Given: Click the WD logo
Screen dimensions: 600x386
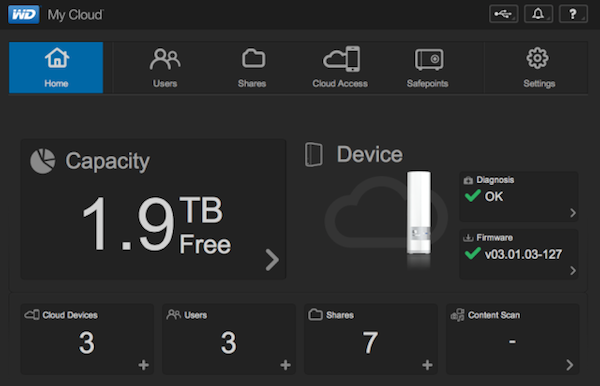Looking at the screenshot, I should click(x=24, y=15).
